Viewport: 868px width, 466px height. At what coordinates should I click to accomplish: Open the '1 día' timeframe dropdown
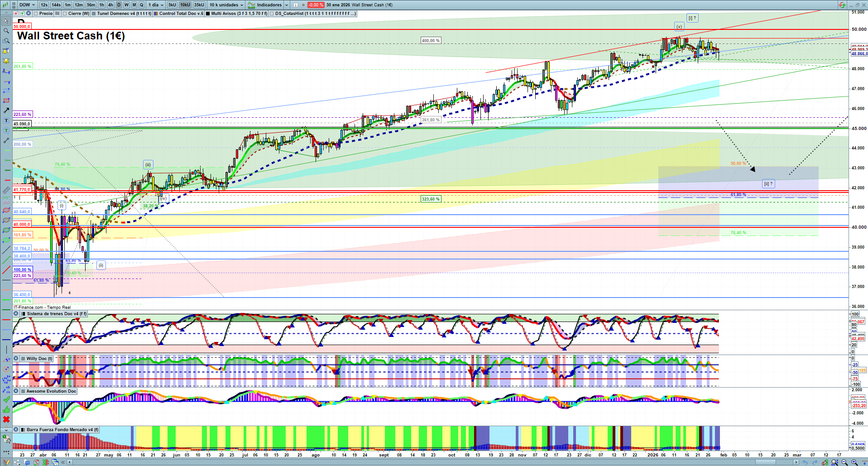[x=156, y=5]
